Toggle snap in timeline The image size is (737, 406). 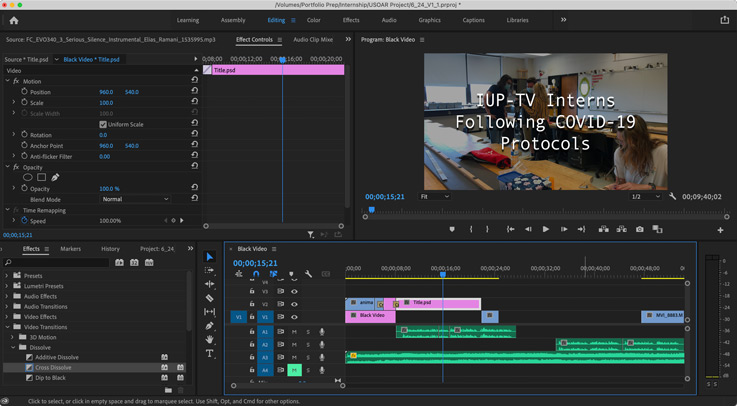(256, 274)
